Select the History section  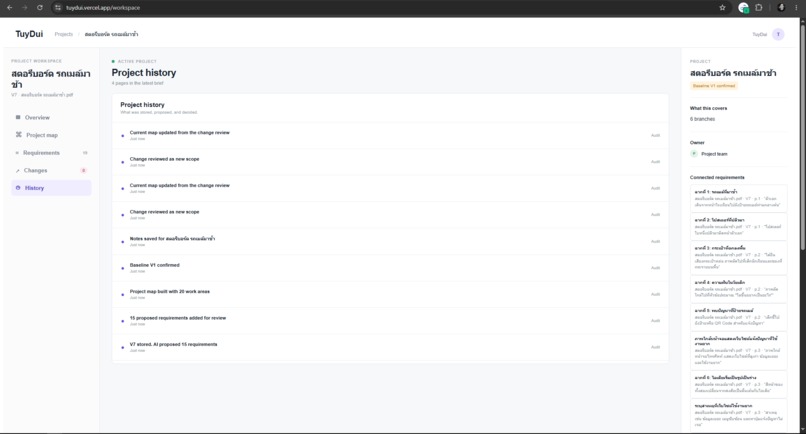coord(51,188)
